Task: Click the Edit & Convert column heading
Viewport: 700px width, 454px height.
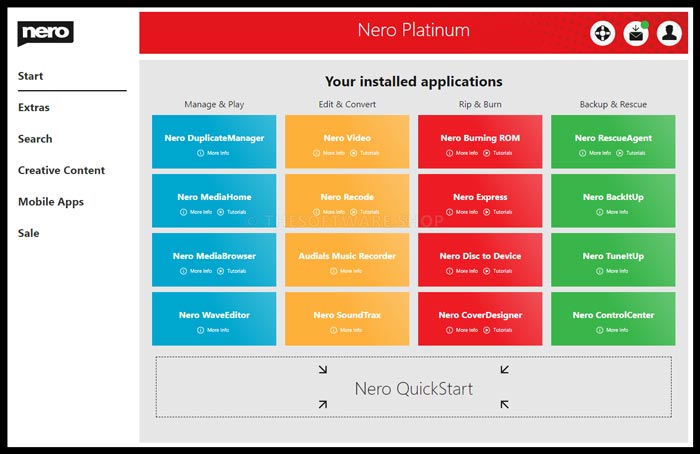Action: coord(347,104)
